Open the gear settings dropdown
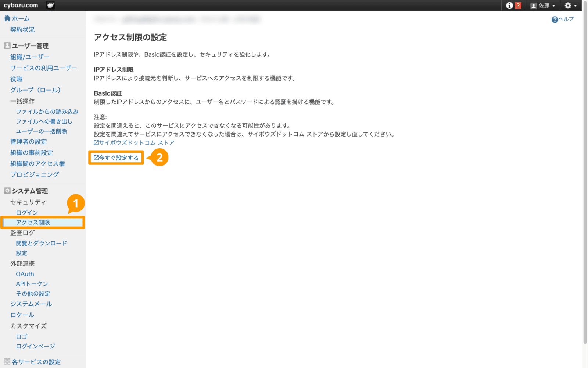Viewport: 588px width, 368px height. tap(571, 6)
